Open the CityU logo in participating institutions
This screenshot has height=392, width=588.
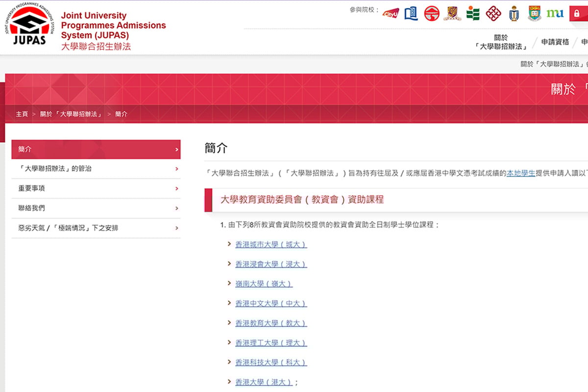(391, 13)
